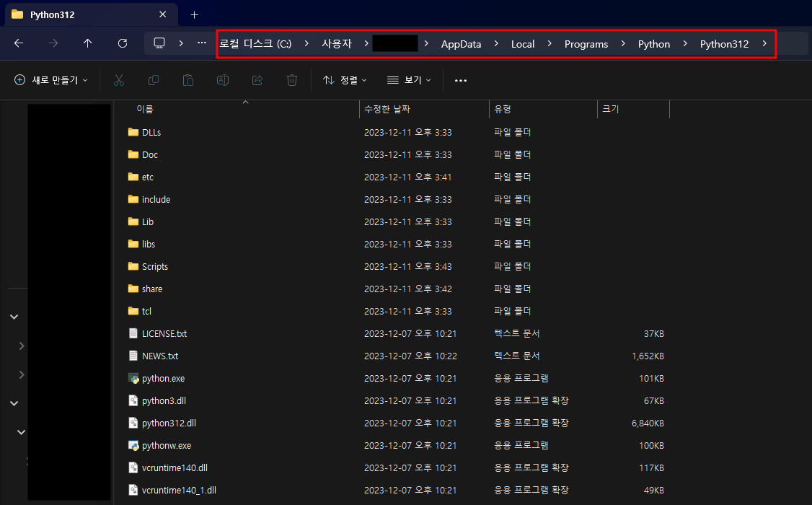Select the Python breadcrumb segment

(x=654, y=45)
